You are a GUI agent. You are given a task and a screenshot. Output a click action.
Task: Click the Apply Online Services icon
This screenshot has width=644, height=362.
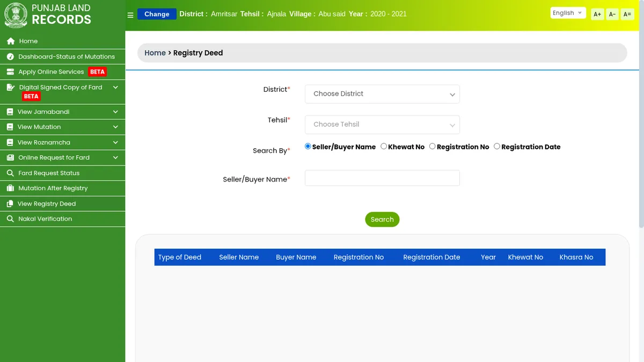point(10,72)
